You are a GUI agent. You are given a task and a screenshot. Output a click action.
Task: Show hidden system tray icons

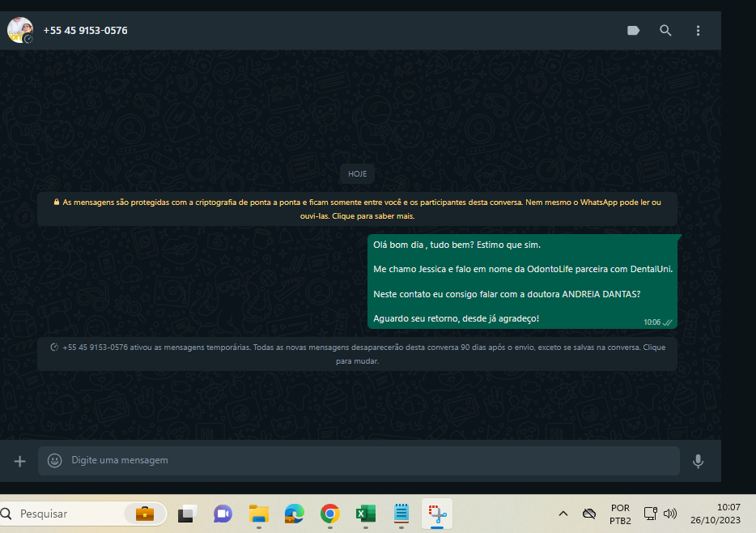coord(563,514)
